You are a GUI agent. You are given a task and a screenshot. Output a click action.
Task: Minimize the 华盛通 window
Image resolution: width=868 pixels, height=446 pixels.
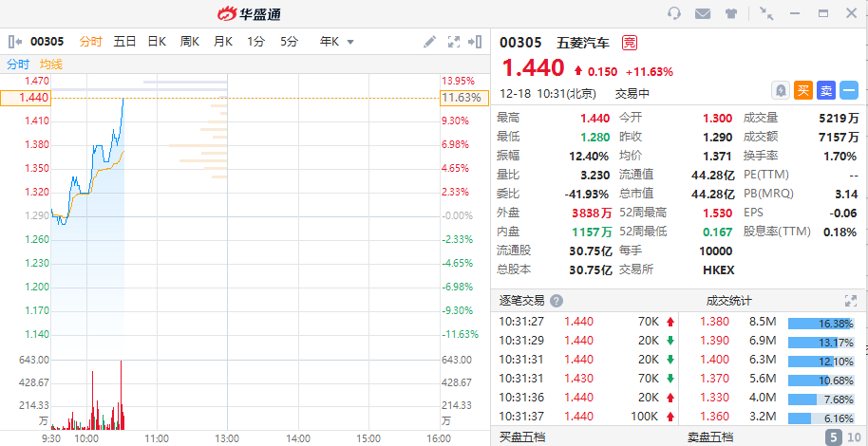coord(795,13)
